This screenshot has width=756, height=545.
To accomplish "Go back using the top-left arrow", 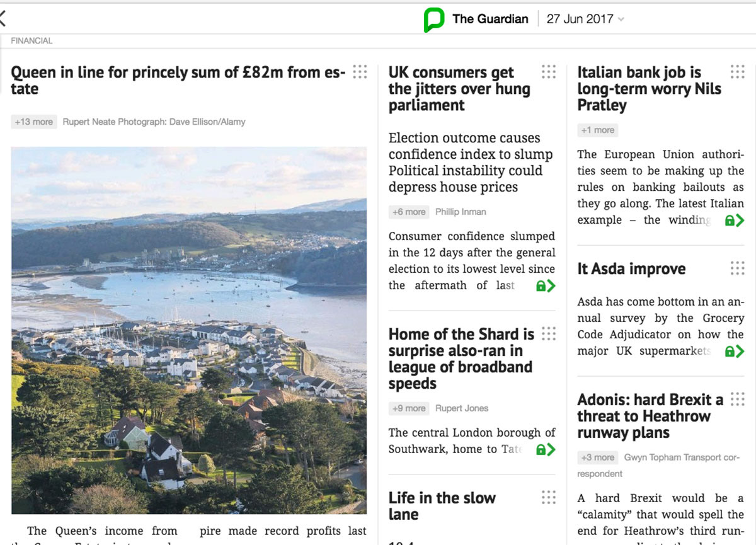I will [3, 19].
